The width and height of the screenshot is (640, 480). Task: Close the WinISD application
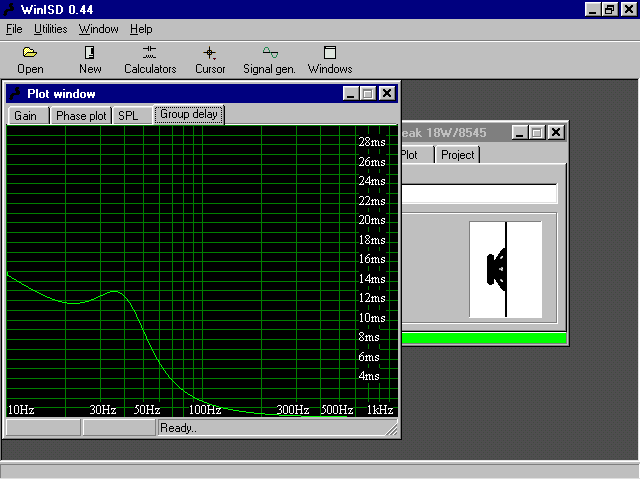click(629, 9)
